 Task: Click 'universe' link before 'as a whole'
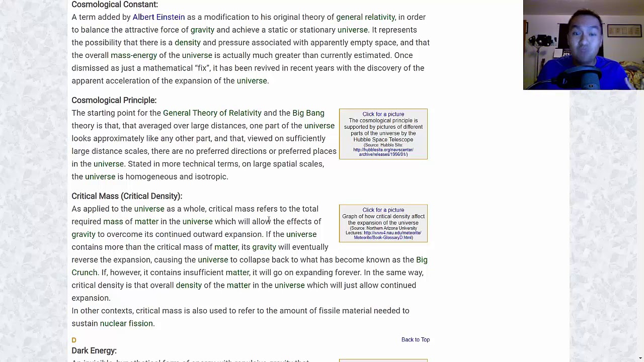click(x=149, y=209)
